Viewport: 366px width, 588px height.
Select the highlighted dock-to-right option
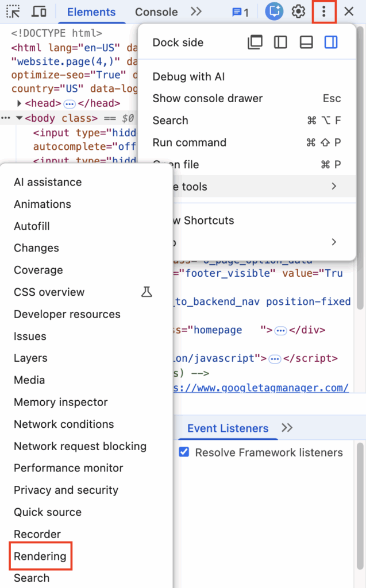point(331,42)
